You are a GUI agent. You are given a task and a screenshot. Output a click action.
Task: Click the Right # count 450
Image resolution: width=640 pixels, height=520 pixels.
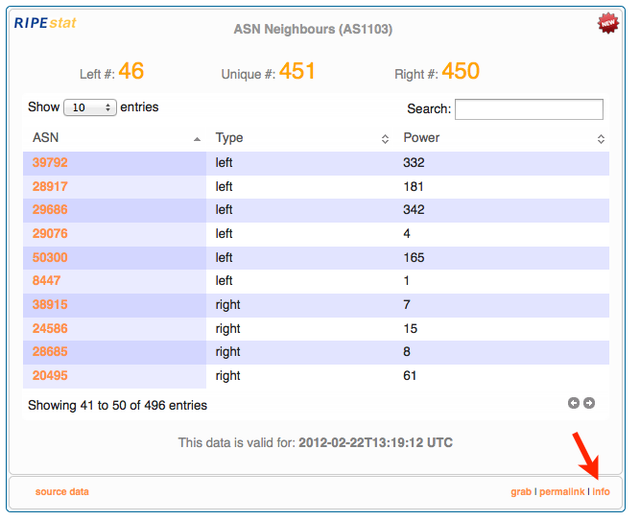pyautogui.click(x=460, y=71)
